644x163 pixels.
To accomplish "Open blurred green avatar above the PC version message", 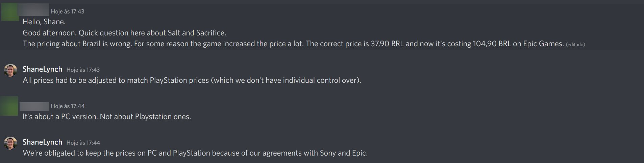I will (9, 106).
